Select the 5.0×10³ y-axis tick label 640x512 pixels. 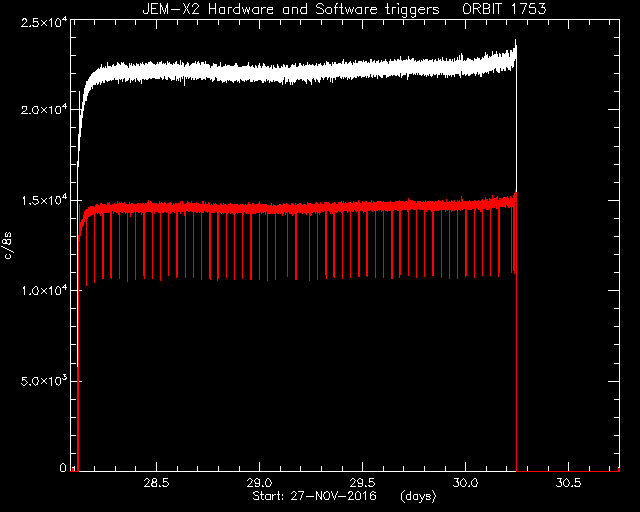pyautogui.click(x=44, y=381)
